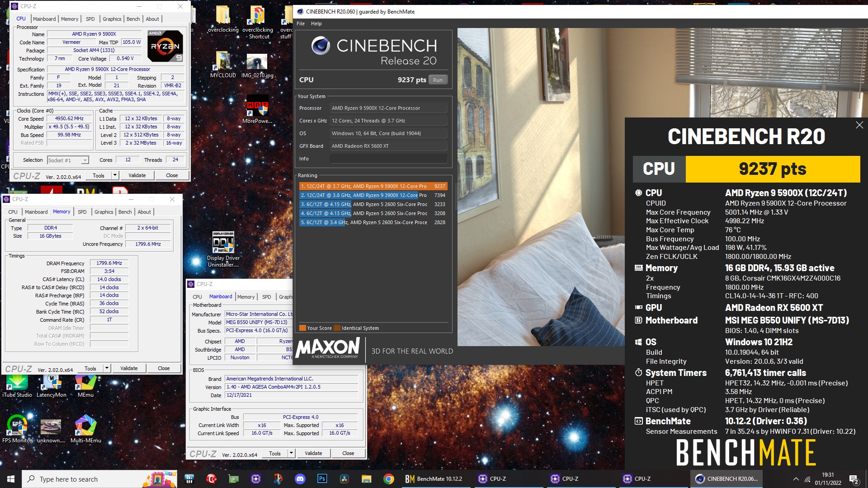This screenshot has width=868, height=488.
Task: Open Tools dropdown arrow in CPU-Z Mainboard window
Action: tap(291, 453)
